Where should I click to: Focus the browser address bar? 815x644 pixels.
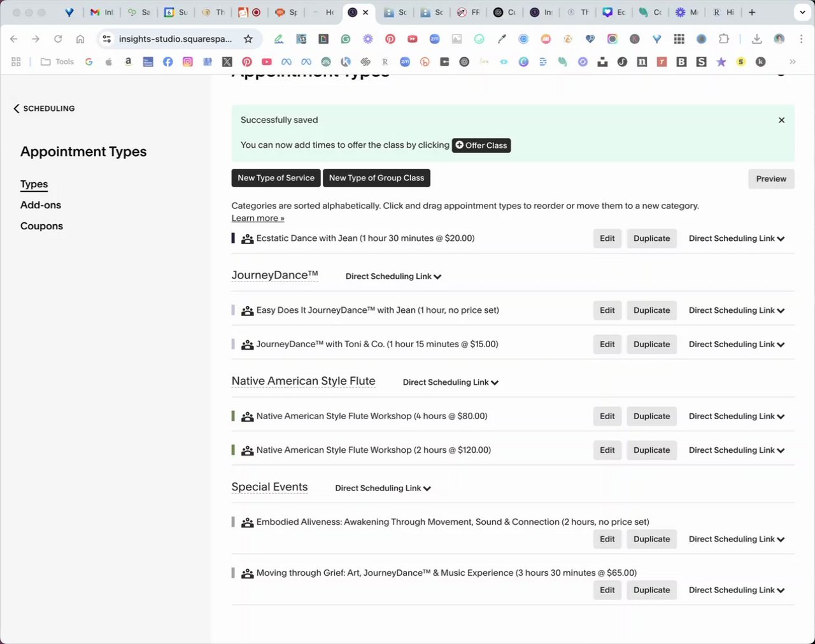175,39
